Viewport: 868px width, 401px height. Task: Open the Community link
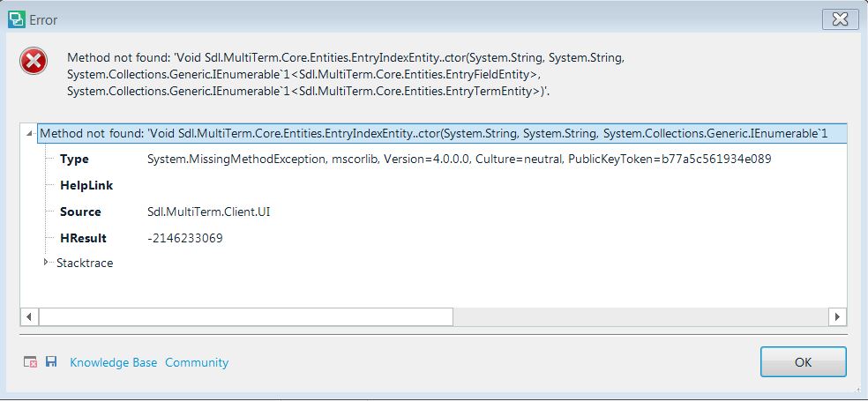(197, 362)
